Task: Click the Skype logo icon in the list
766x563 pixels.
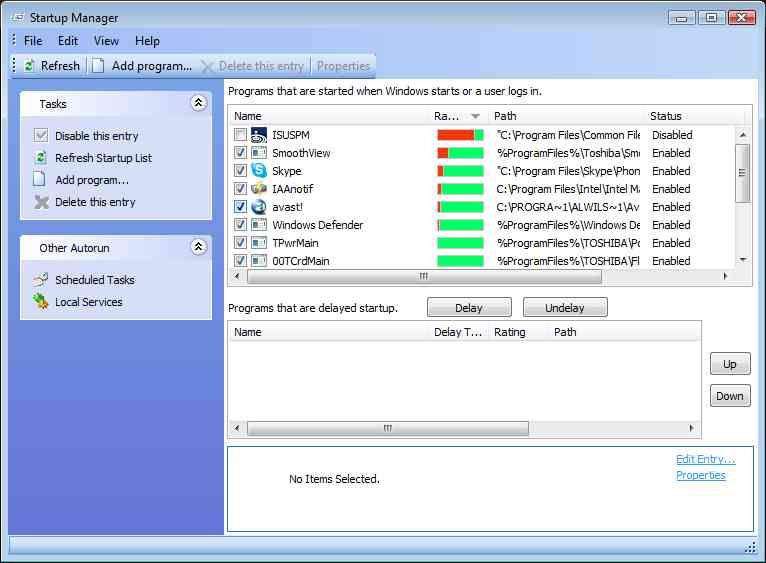Action: click(x=259, y=171)
